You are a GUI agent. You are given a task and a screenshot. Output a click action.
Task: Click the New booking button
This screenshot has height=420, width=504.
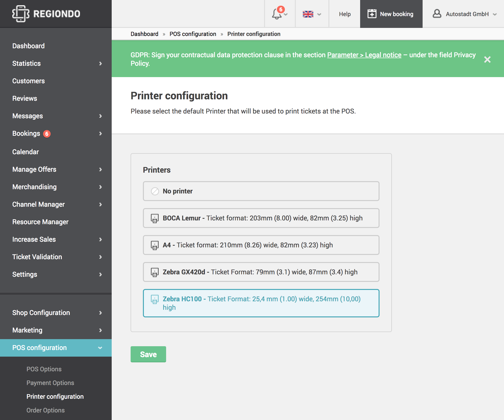pos(391,14)
